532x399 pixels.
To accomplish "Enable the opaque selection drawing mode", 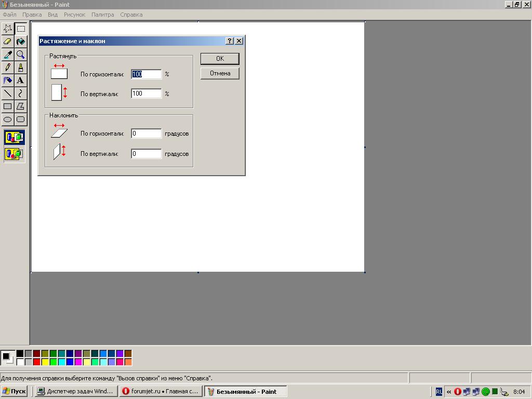I will 14,138.
